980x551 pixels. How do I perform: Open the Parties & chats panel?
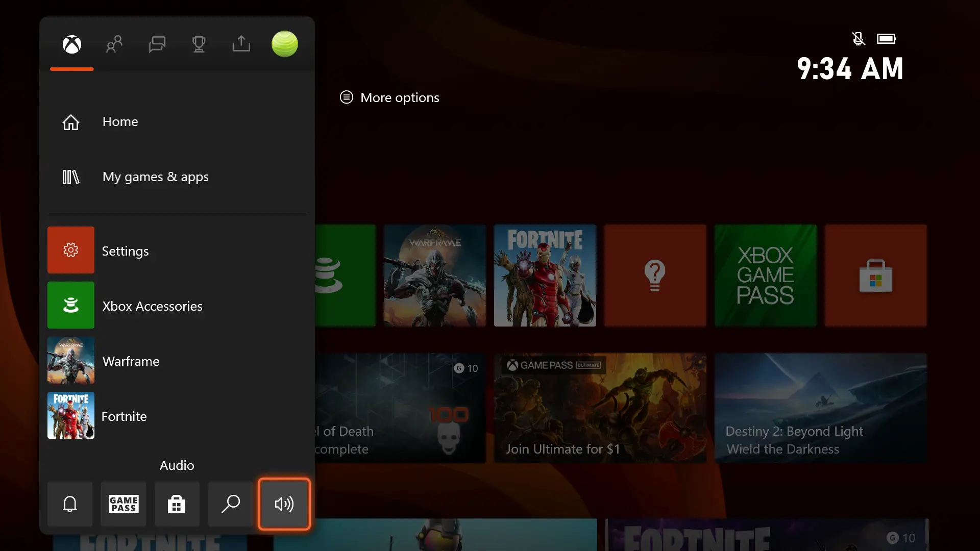point(157,44)
